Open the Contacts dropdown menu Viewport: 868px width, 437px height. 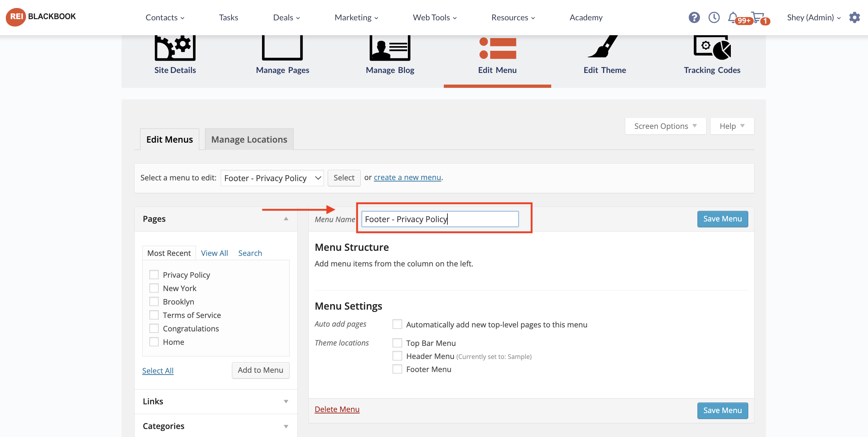165,17
